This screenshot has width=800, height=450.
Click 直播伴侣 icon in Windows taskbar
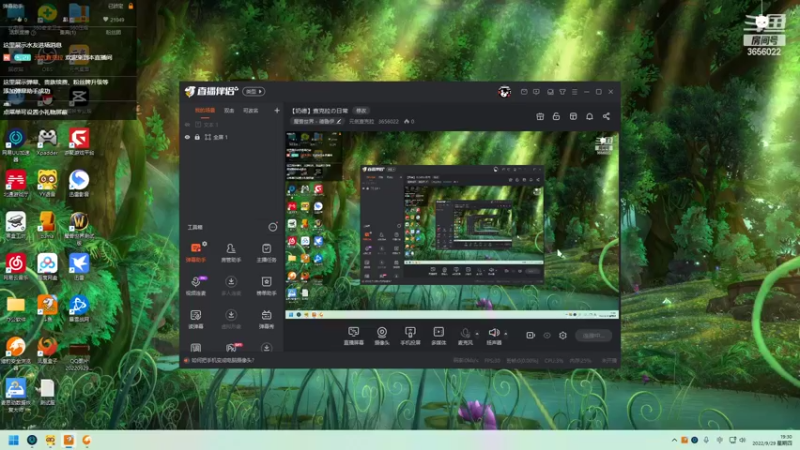[68, 440]
